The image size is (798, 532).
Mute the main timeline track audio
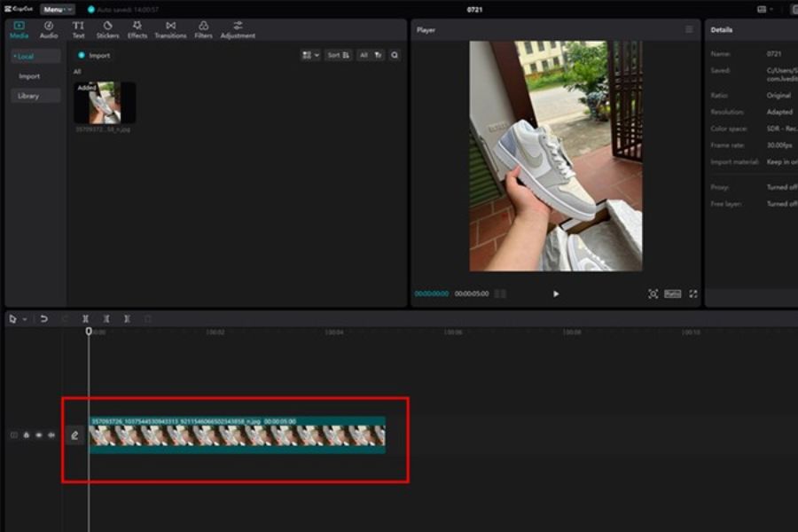[51, 435]
